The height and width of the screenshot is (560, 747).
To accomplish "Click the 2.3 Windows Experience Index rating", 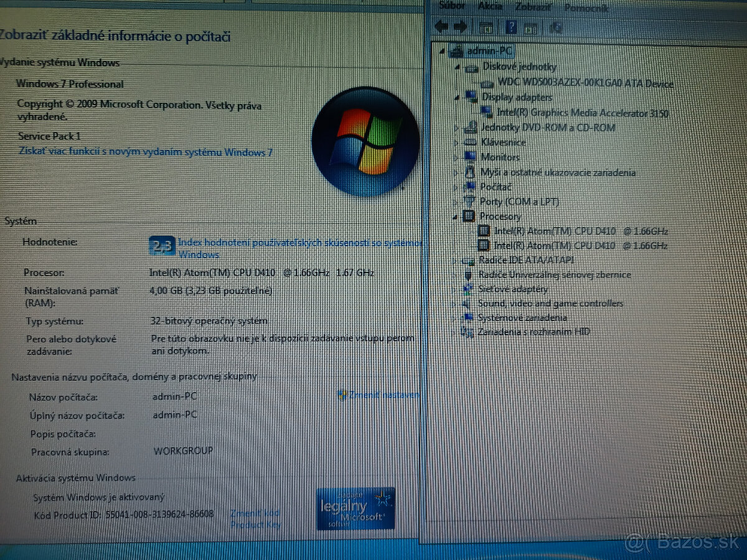I will coord(162,245).
